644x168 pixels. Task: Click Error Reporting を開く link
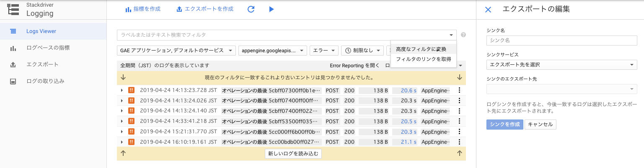coord(354,66)
